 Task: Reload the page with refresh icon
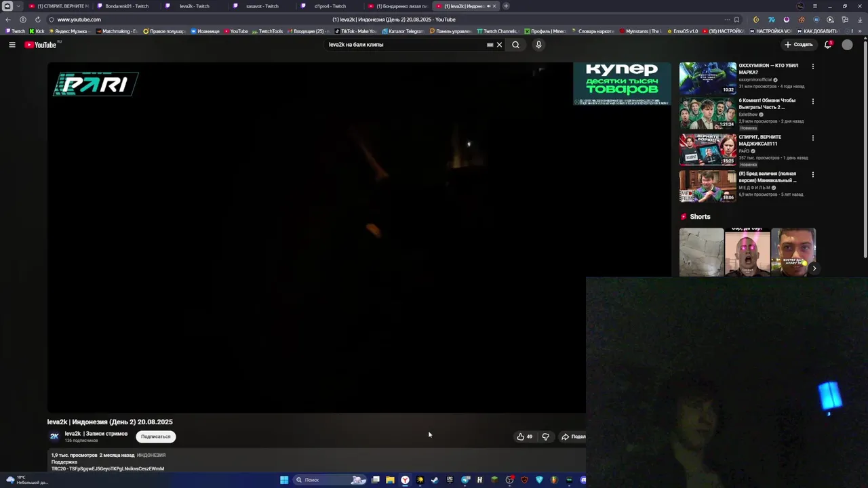click(37, 20)
